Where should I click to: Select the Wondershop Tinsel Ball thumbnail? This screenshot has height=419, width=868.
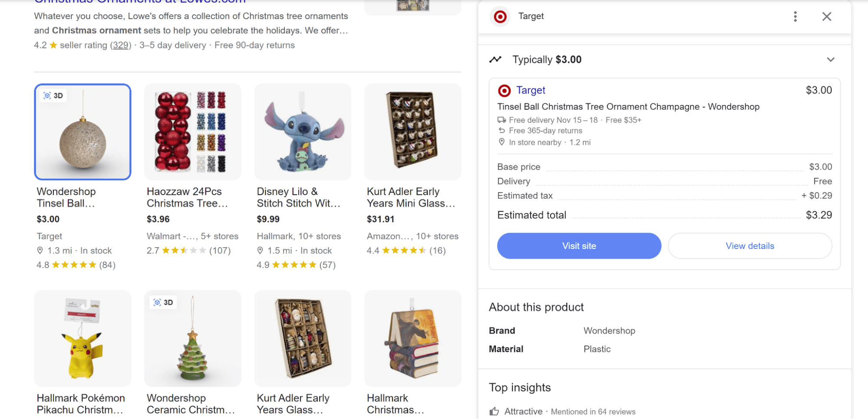pos(83,132)
